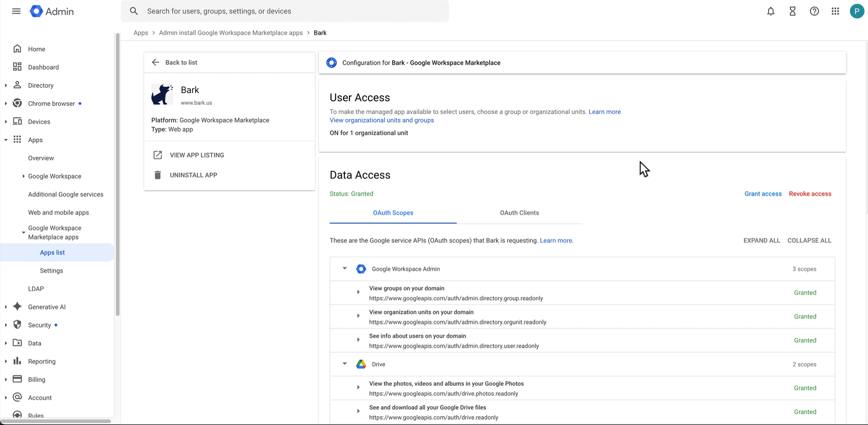The width and height of the screenshot is (868, 425).
Task: Click COLLAPSE ALL scopes
Action: point(809,241)
